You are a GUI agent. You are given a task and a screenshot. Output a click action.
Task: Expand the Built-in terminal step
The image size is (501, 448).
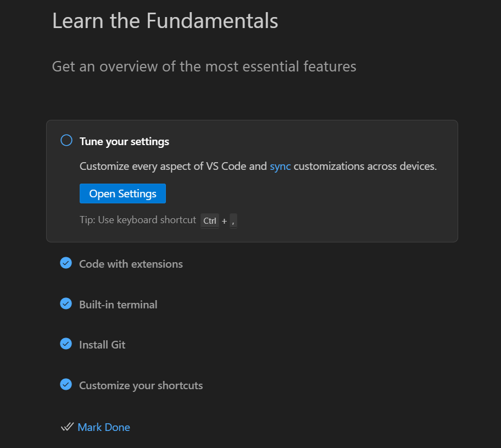[118, 305]
